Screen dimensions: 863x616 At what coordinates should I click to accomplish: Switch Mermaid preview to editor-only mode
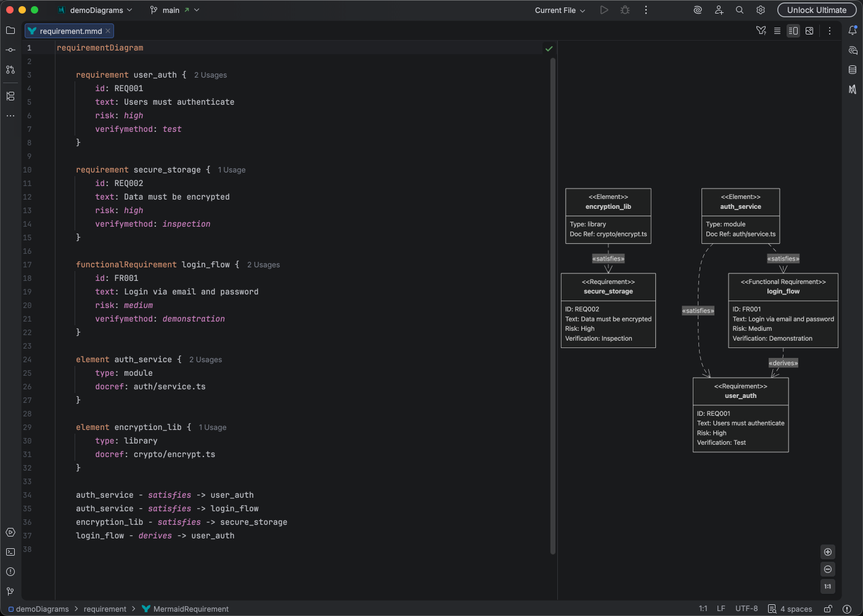click(x=777, y=30)
